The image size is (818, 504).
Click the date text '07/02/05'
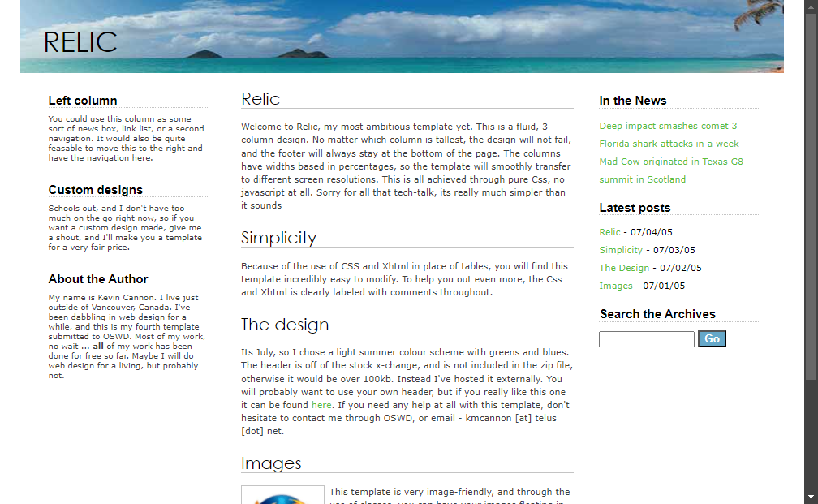[681, 268]
